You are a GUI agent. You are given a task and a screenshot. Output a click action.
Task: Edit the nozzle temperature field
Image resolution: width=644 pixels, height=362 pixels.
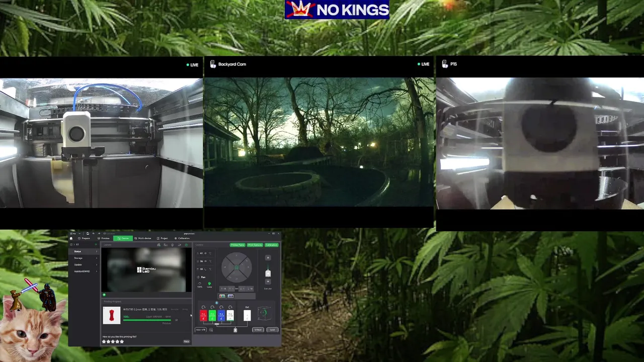tap(203, 253)
